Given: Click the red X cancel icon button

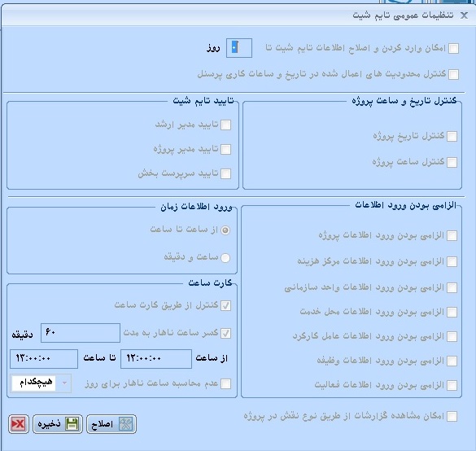Looking at the screenshot, I should coord(19,424).
